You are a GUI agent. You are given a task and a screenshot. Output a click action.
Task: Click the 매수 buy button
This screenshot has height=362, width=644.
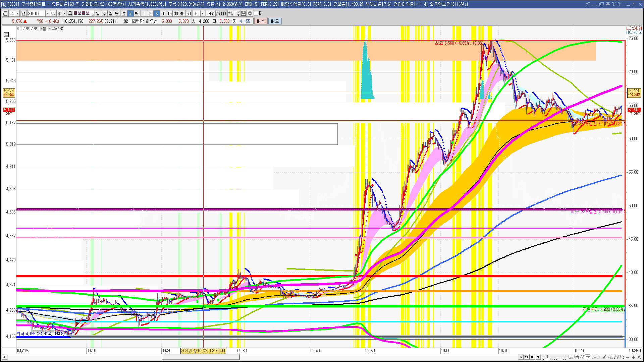tap(261, 21)
